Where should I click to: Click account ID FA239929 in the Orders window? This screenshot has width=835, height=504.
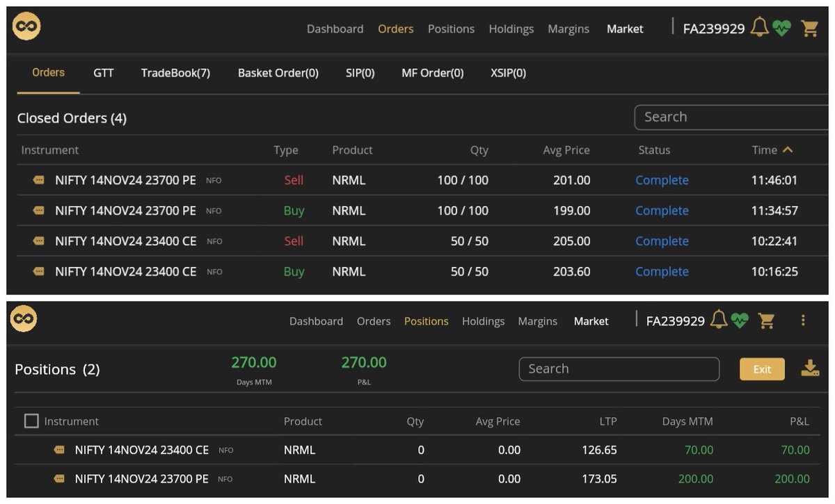pos(714,29)
